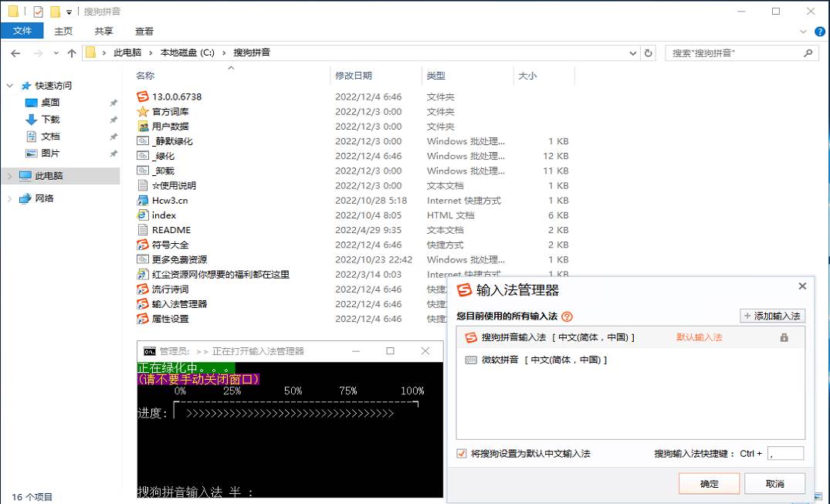Click 此电脑 in the address breadcrumb
830x504 pixels.
pos(127,52)
